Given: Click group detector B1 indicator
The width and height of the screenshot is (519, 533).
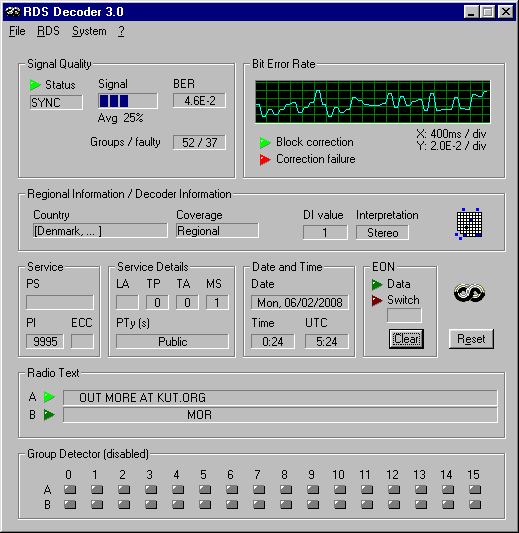Looking at the screenshot, I should (x=97, y=504).
